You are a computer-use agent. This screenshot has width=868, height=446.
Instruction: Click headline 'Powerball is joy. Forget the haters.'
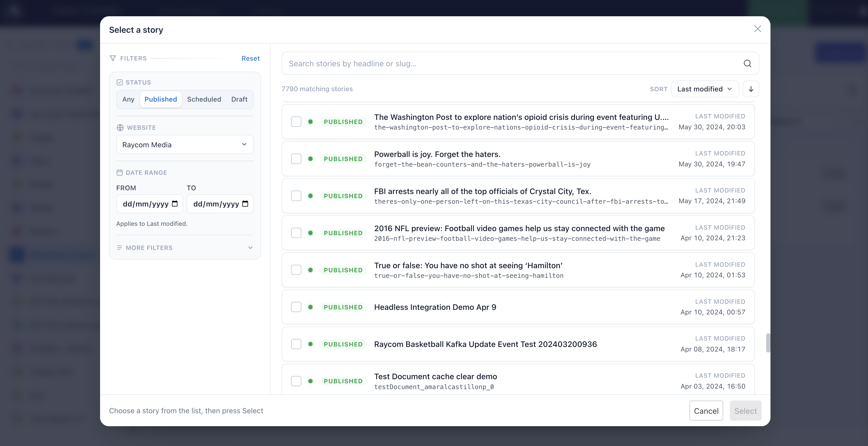point(437,154)
